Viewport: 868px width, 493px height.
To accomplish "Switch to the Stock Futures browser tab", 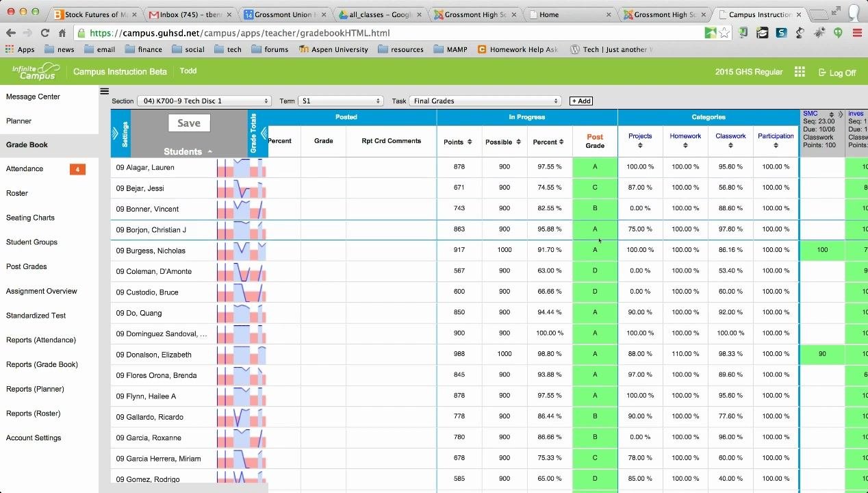I will pos(94,14).
